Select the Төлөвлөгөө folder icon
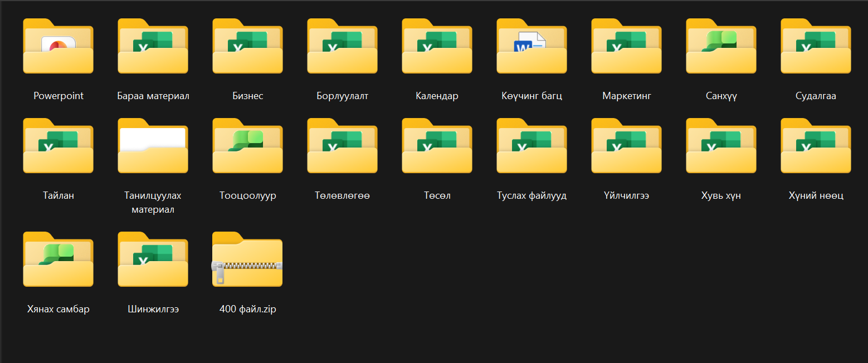Image resolution: width=868 pixels, height=363 pixels. click(342, 146)
